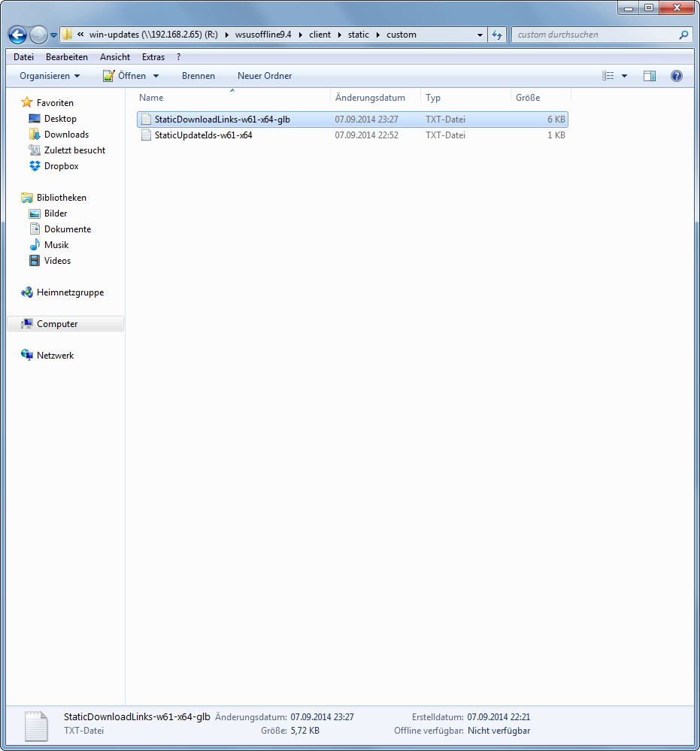Image resolution: width=700 pixels, height=751 pixels.
Task: Open the Extras menu
Action: point(153,57)
